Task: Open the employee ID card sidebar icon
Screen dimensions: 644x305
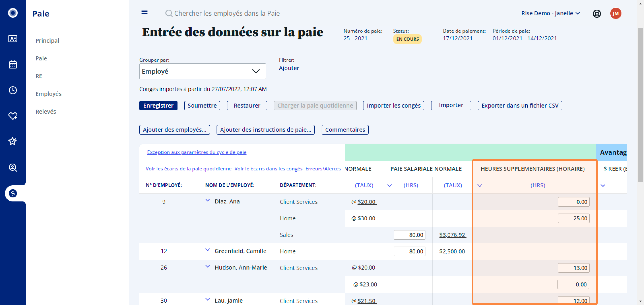Action: 13,38
